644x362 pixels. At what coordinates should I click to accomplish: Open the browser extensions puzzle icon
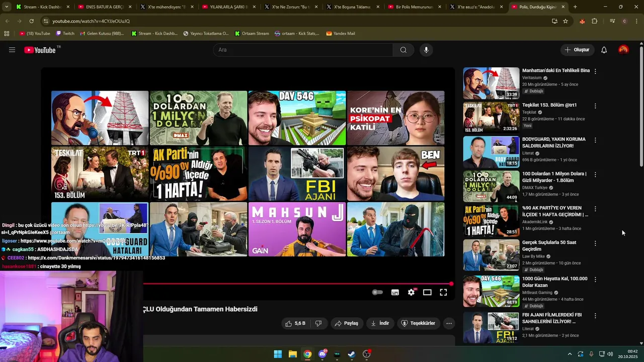595,21
